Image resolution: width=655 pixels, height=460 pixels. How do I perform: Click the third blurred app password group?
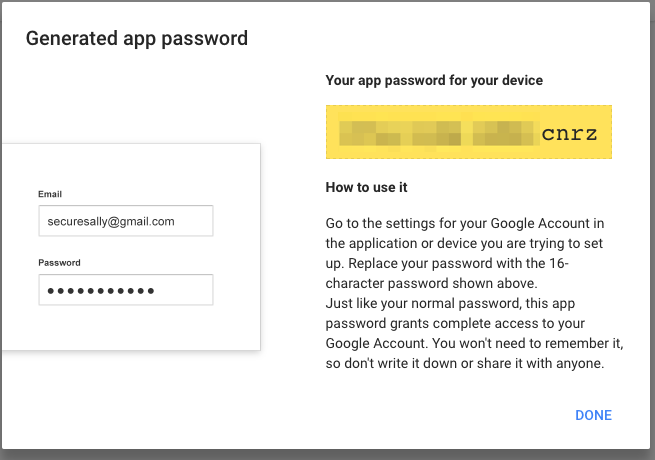(502, 132)
